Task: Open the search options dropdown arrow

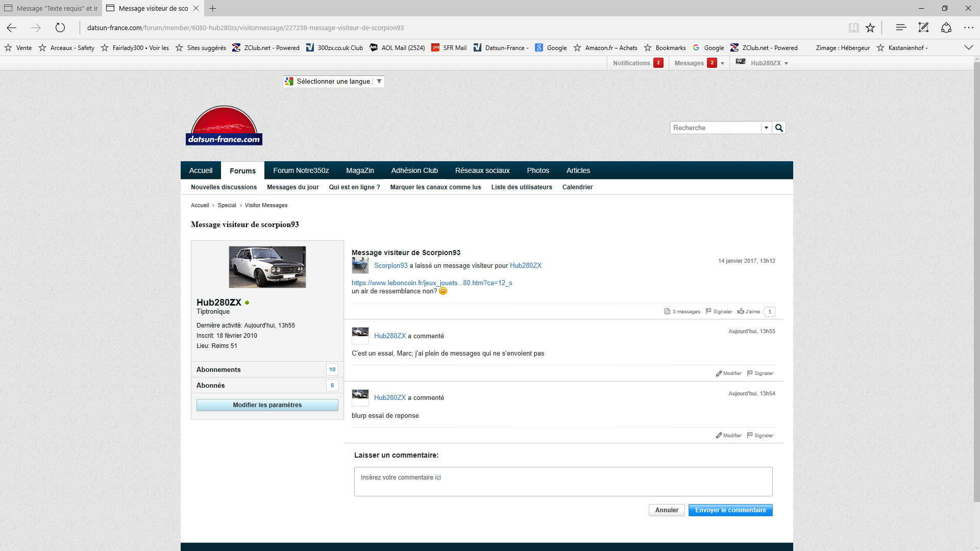Action: pos(766,128)
